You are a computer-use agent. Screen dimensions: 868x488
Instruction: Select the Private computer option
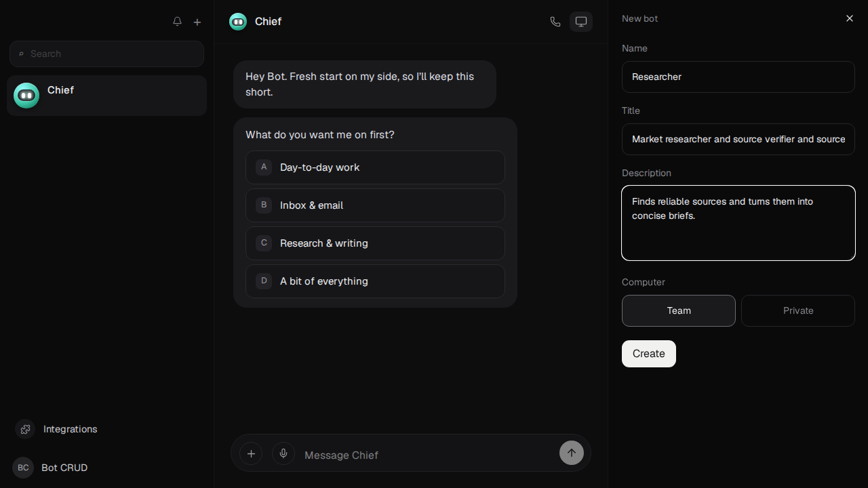pyautogui.click(x=798, y=310)
